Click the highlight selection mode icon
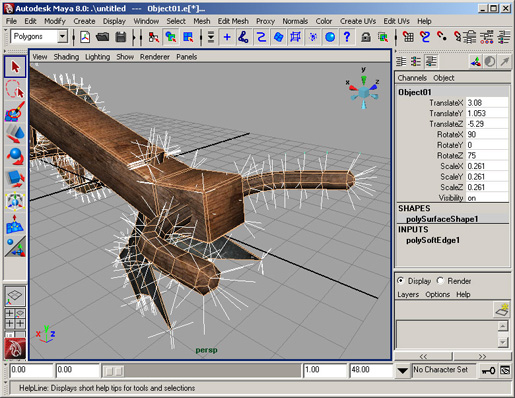This screenshot has width=515, height=398. tap(383, 37)
